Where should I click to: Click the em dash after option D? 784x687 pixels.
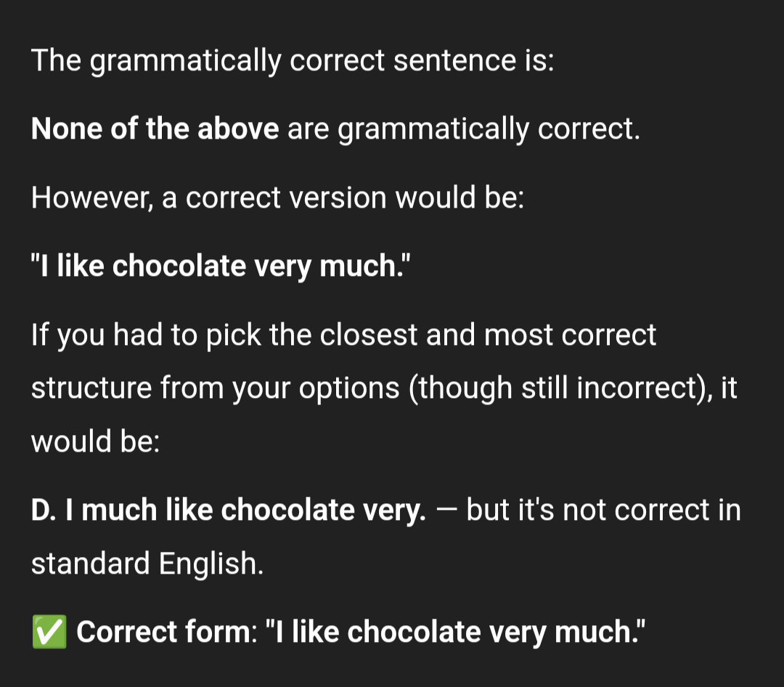click(x=446, y=511)
